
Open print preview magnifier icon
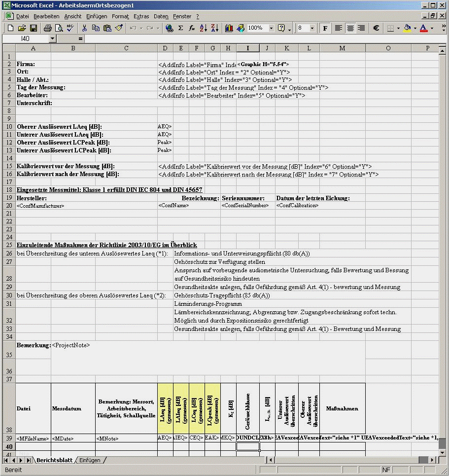(59, 28)
